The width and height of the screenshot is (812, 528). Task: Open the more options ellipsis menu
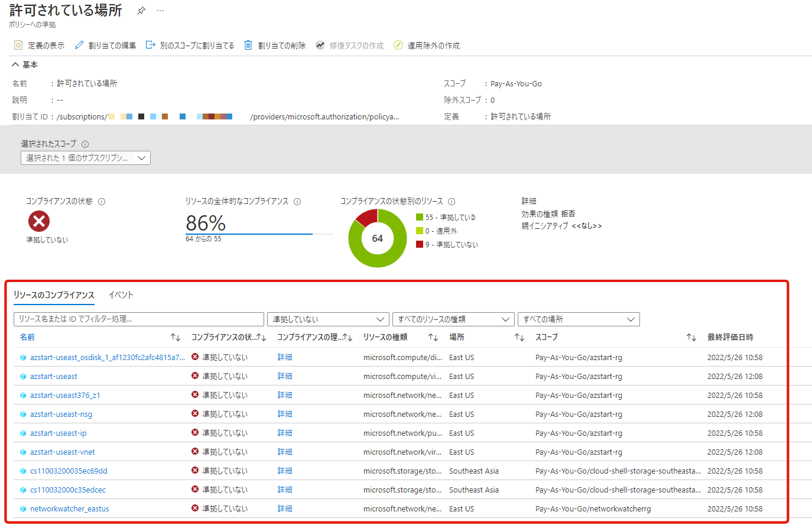160,11
